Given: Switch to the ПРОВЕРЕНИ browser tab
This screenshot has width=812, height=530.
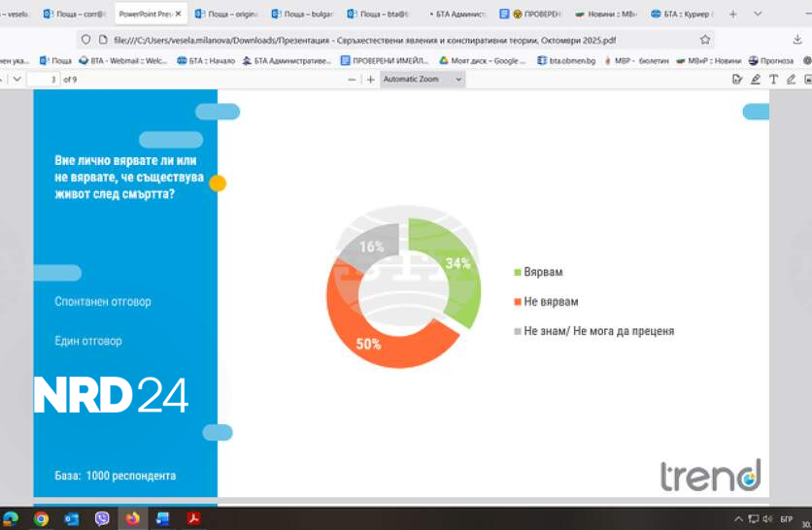Looking at the screenshot, I should (x=529, y=15).
